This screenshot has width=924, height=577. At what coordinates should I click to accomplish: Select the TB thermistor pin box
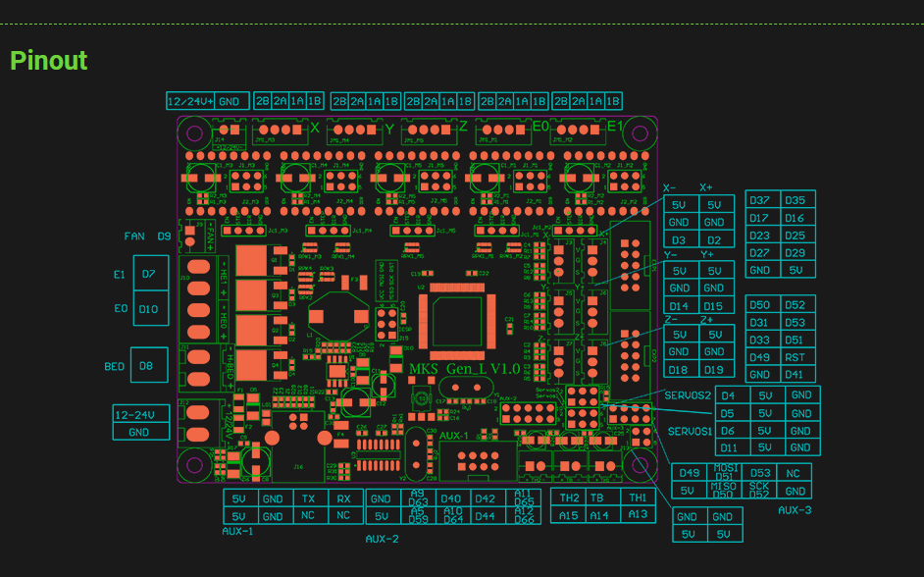(x=596, y=498)
